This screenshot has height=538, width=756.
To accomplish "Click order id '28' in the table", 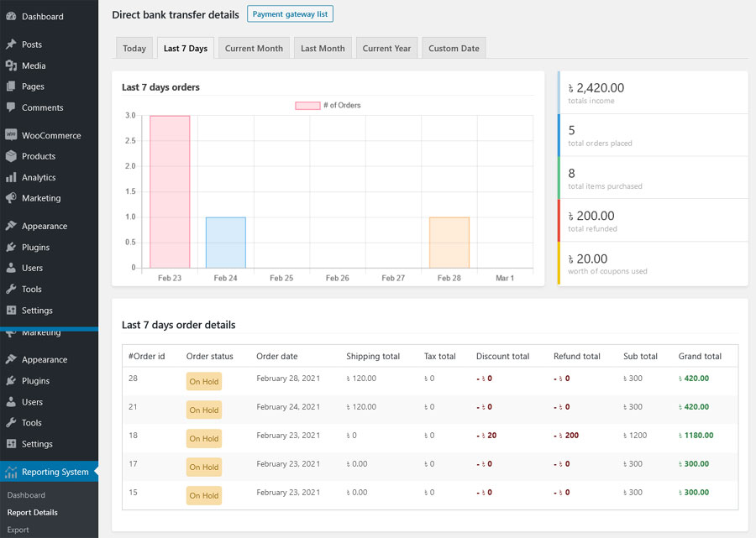I will 133,379.
